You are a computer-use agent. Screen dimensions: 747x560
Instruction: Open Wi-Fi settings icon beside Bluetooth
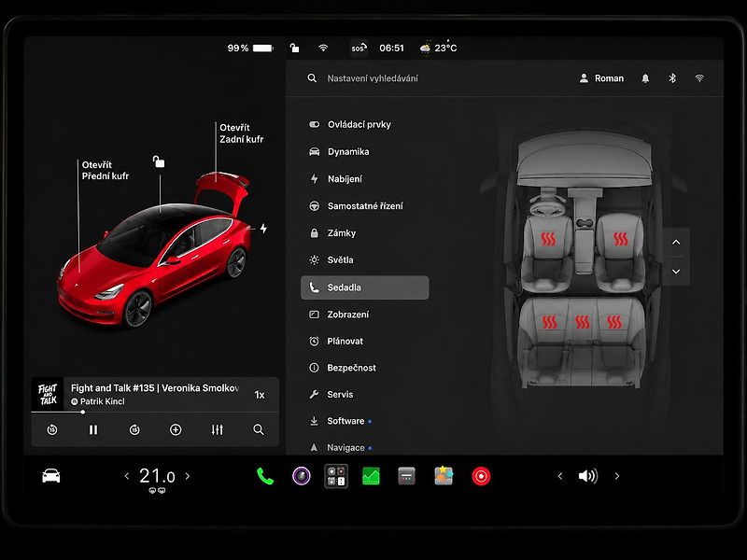[699, 78]
